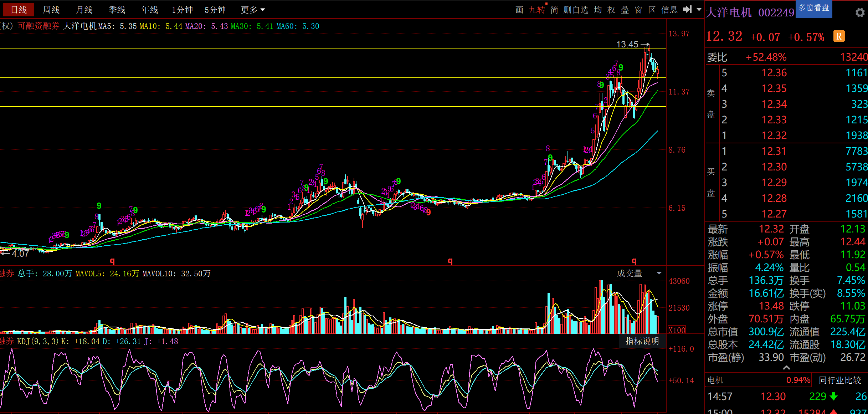This screenshot has height=414, width=868.
Task: Click the 同行业比较 link
Action: (840, 380)
